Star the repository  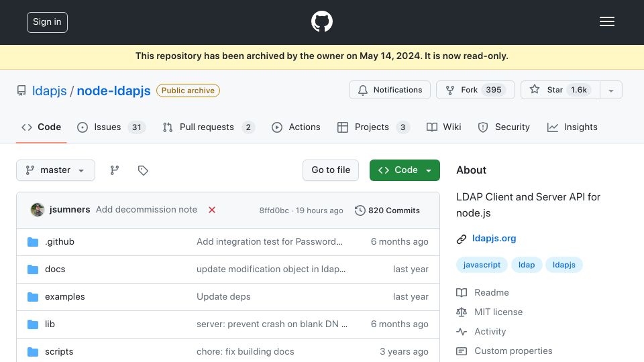(x=560, y=90)
